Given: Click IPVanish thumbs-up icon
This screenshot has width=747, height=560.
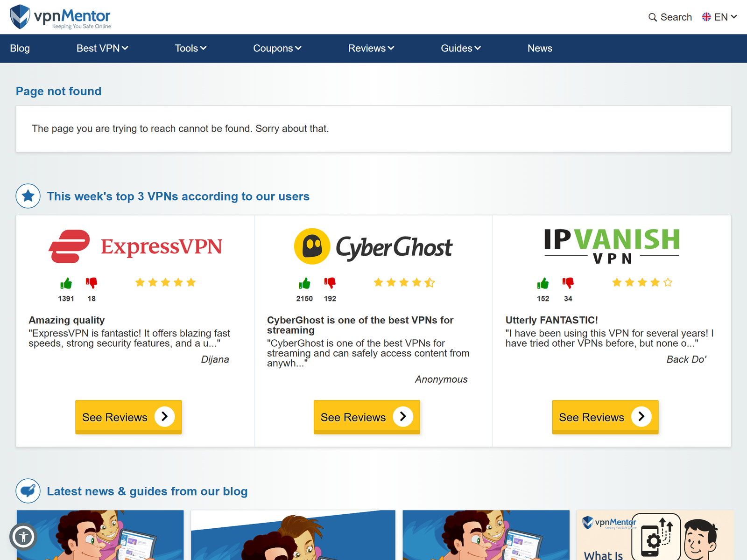Looking at the screenshot, I should point(543,283).
